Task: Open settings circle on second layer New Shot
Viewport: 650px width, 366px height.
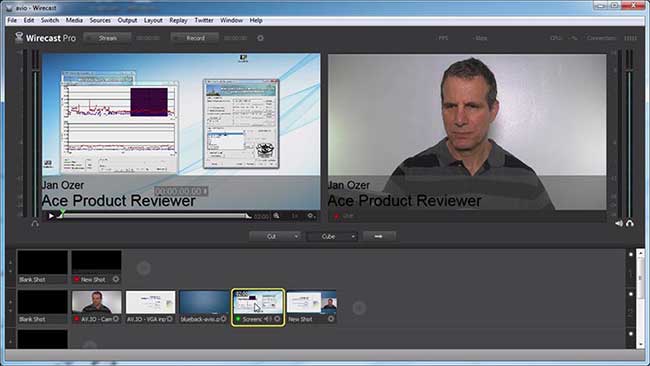Action: pos(331,319)
